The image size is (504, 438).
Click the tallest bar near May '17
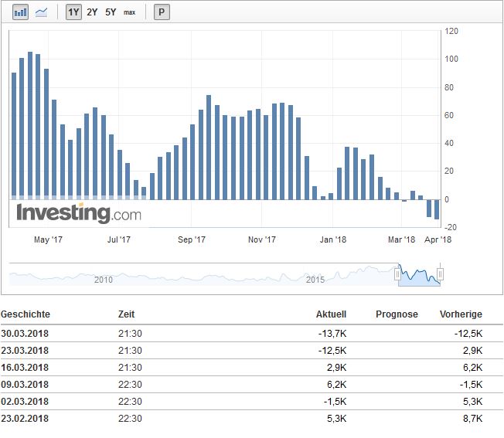click(x=30, y=124)
